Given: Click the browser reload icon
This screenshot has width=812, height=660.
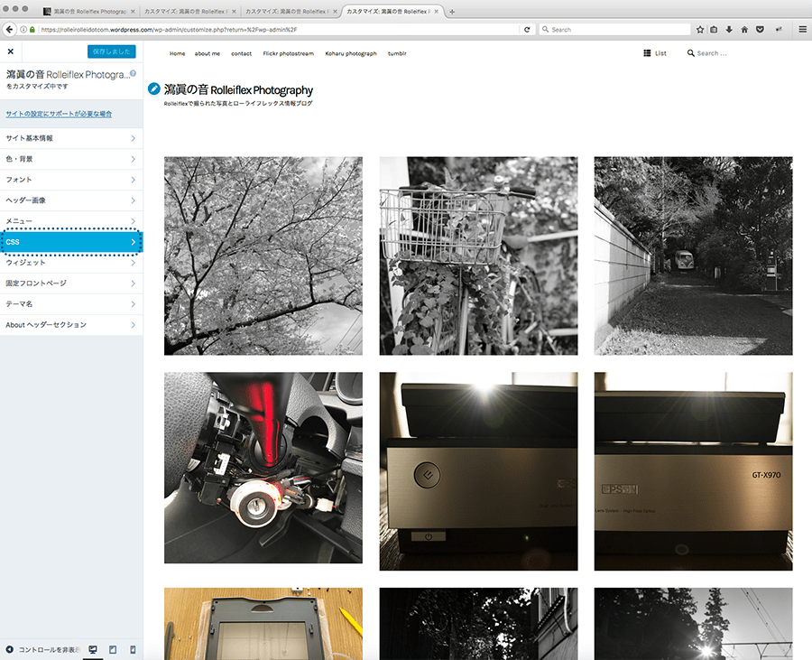Looking at the screenshot, I should click(x=527, y=30).
